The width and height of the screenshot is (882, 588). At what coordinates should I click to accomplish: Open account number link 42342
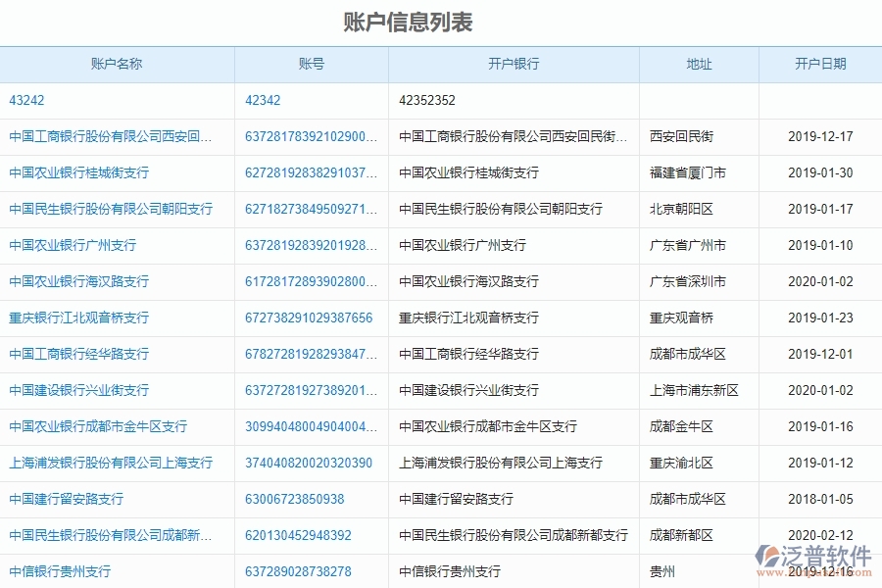click(258, 100)
